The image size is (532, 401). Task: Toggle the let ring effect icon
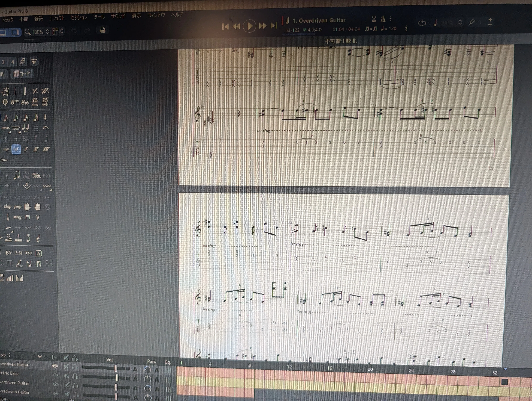26,175
